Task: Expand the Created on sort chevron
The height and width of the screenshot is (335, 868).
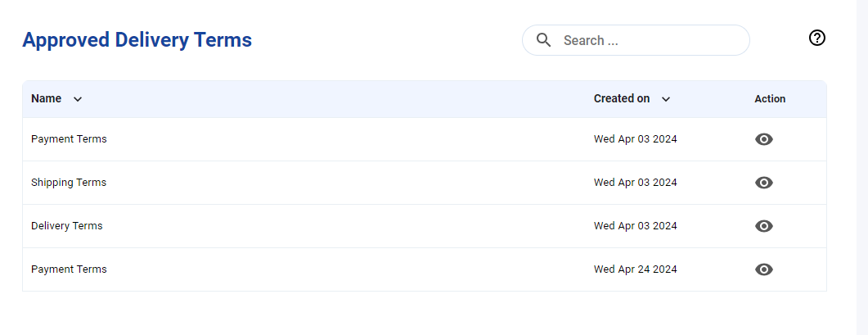Action: point(666,99)
